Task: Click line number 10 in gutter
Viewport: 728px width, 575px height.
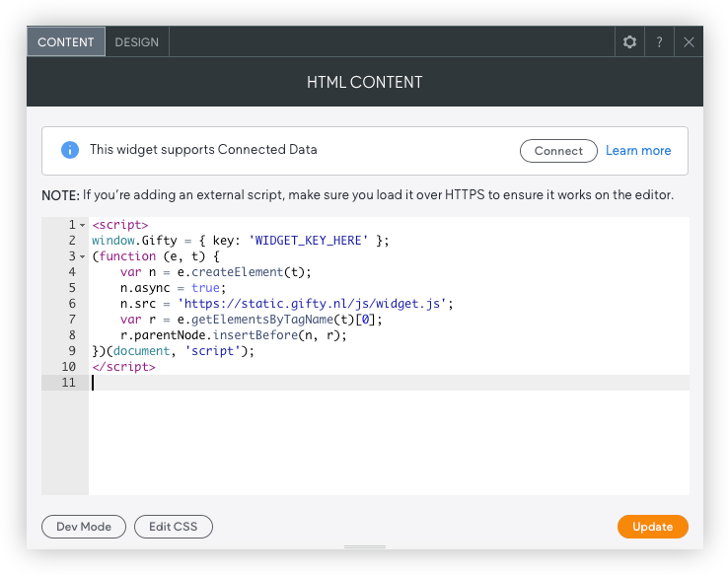Action: point(68,367)
